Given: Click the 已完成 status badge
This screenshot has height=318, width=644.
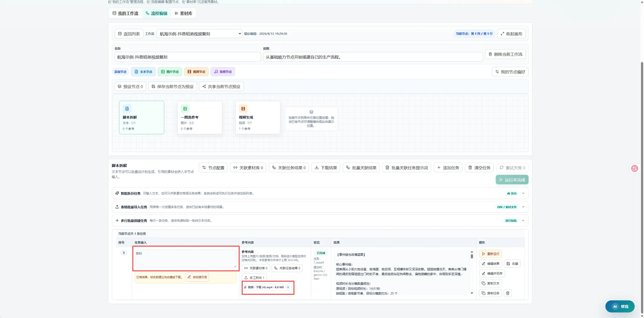Looking at the screenshot, I should point(321,253).
